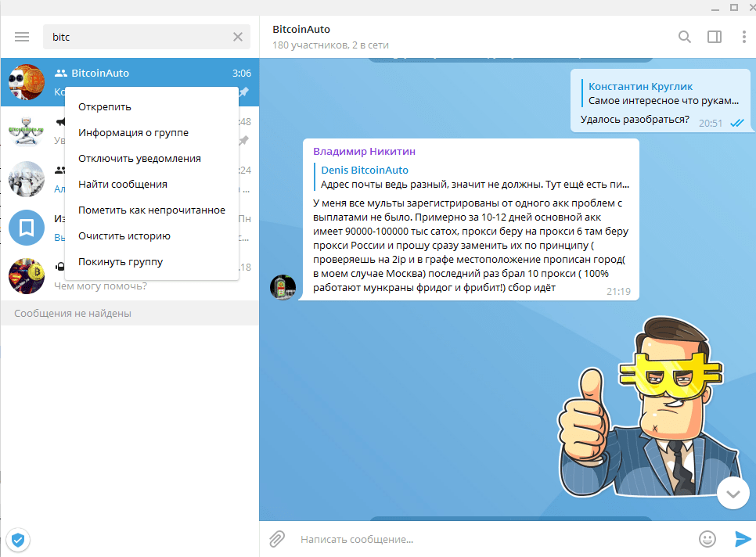This screenshot has height=557, width=756.
Task: Open the quoted reply from Denis BitcoinAuto
Action: pos(471,177)
